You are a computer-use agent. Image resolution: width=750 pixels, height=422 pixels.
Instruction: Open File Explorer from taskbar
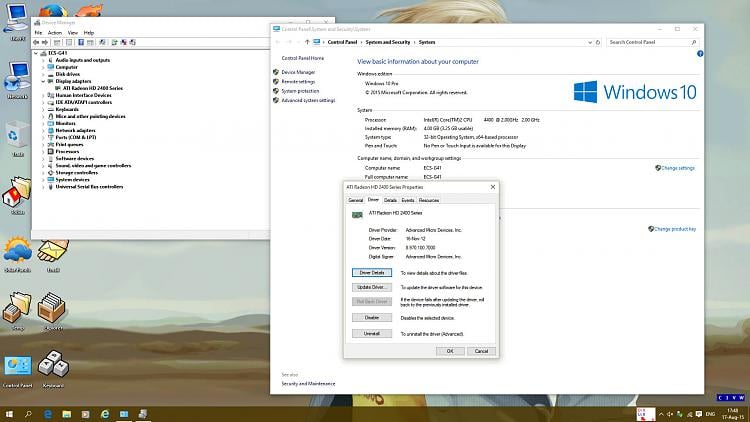pos(66,414)
